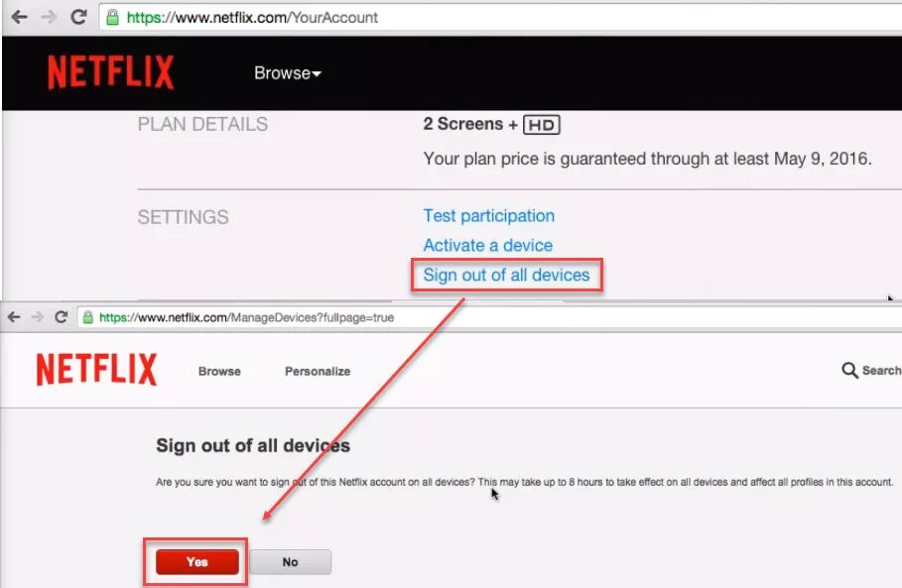Click the SETTINGS section label

point(183,217)
